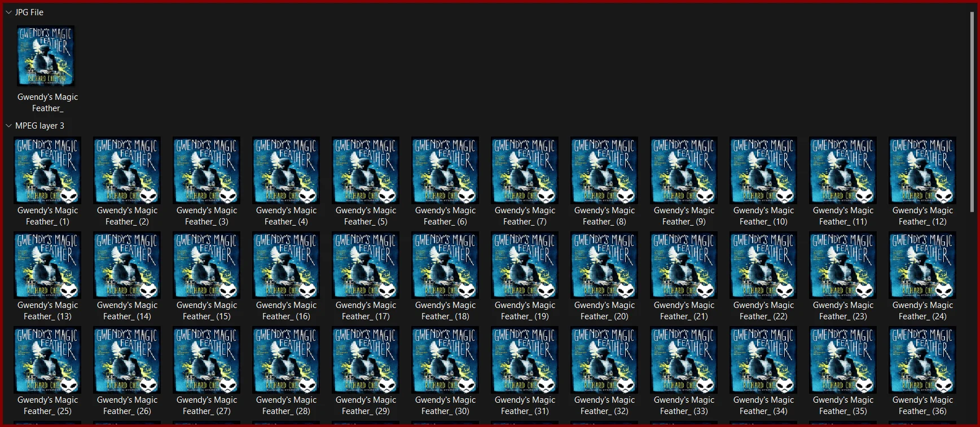Choose the Gwendy's Magic Feather_ (23) icon
Viewport: 980px width, 427px height.
click(x=843, y=265)
